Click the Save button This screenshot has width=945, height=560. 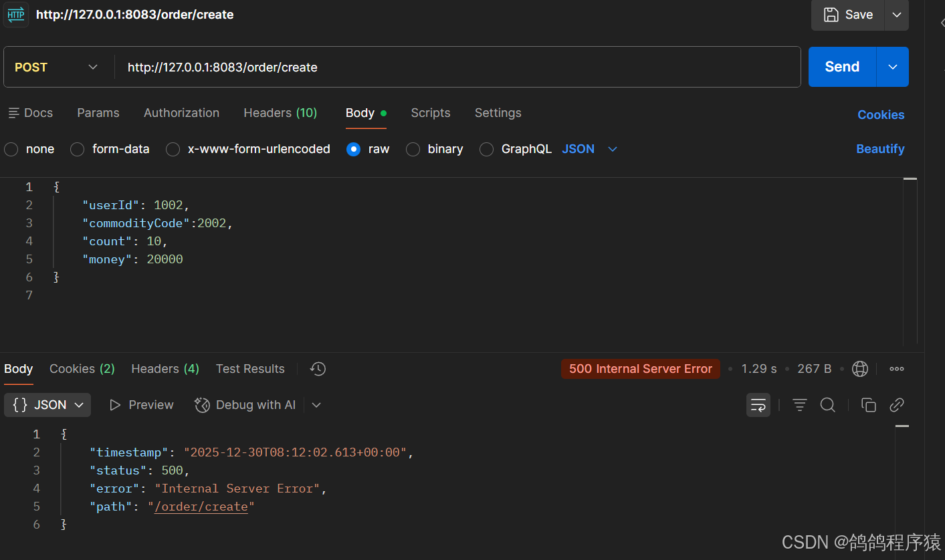[848, 15]
